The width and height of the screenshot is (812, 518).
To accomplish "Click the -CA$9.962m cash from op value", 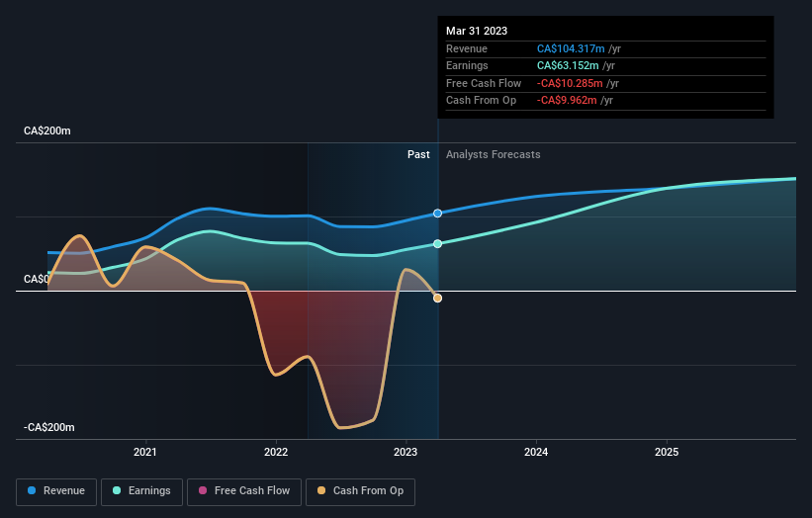I will 567,101.
